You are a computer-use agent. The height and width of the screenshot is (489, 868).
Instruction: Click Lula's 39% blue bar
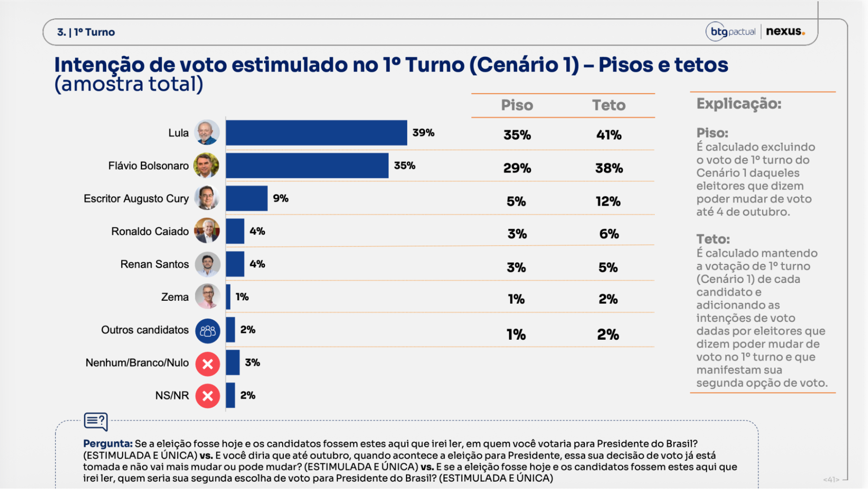317,133
